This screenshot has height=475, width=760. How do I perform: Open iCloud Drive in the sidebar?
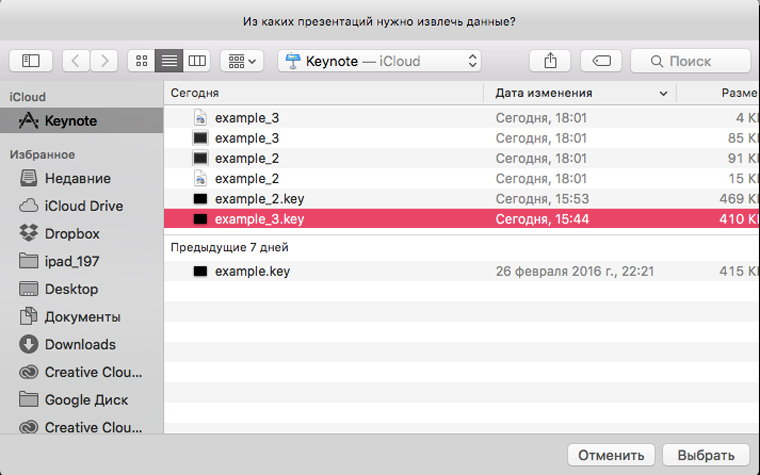tap(84, 206)
